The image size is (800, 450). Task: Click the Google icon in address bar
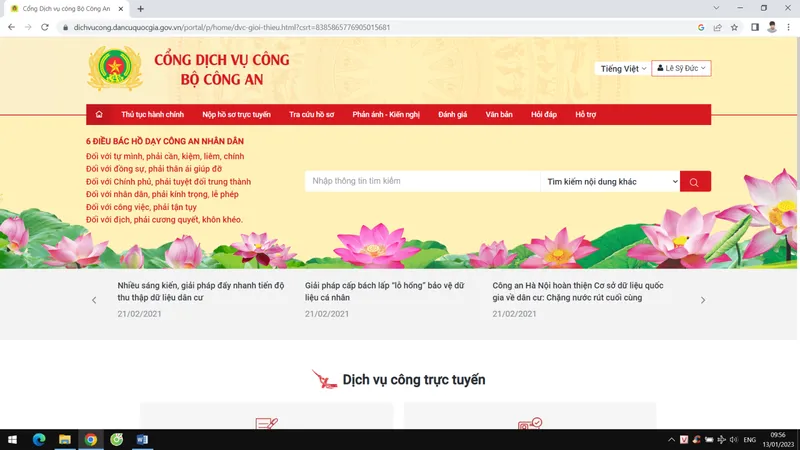click(x=701, y=28)
